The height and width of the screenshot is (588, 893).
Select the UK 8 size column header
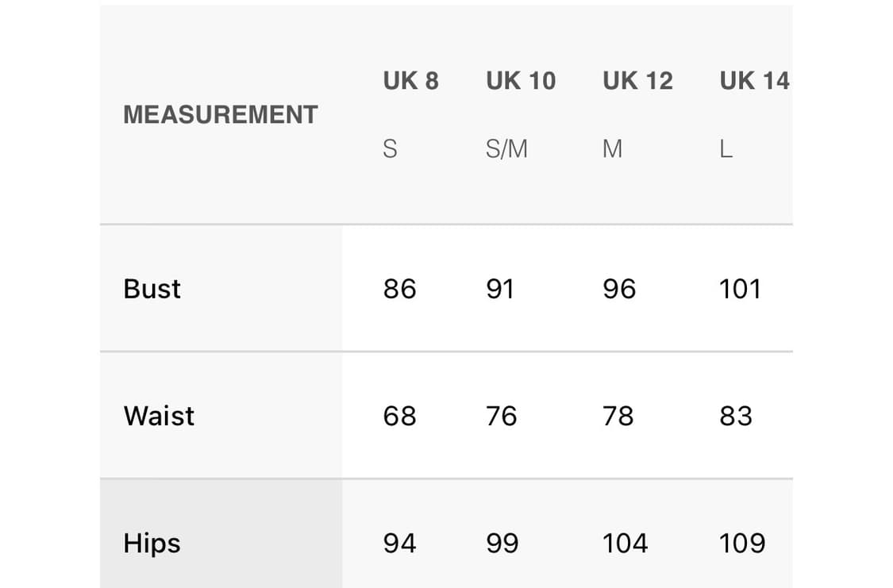(x=410, y=81)
